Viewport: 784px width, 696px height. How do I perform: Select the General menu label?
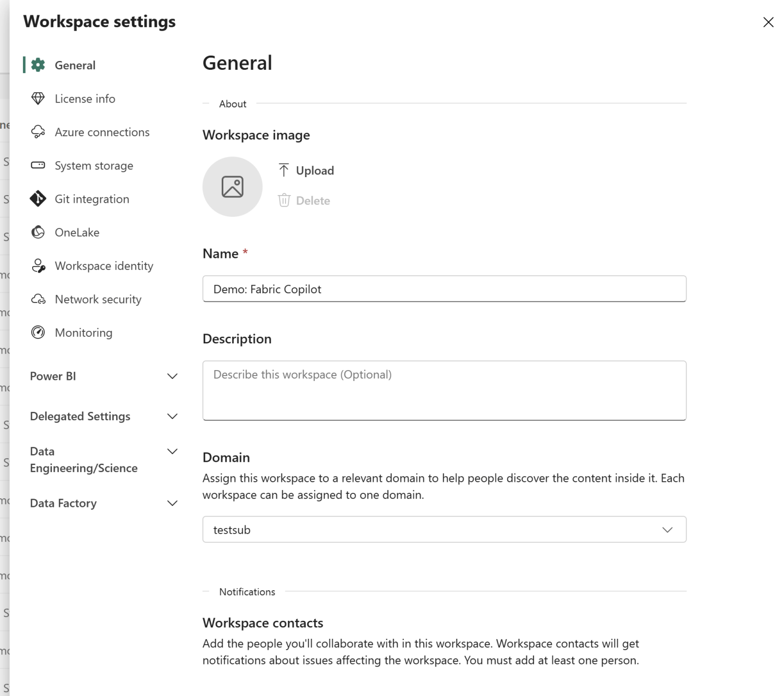point(75,65)
